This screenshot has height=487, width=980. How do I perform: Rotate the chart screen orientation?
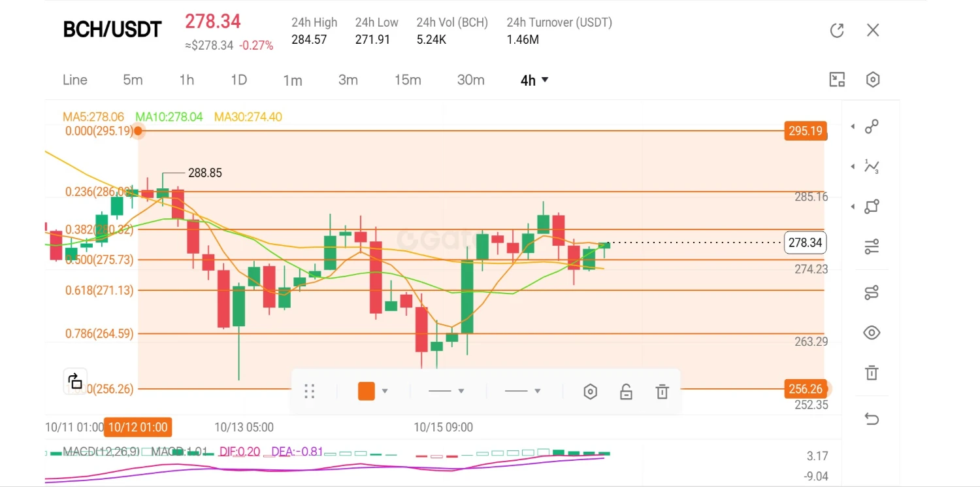click(74, 380)
